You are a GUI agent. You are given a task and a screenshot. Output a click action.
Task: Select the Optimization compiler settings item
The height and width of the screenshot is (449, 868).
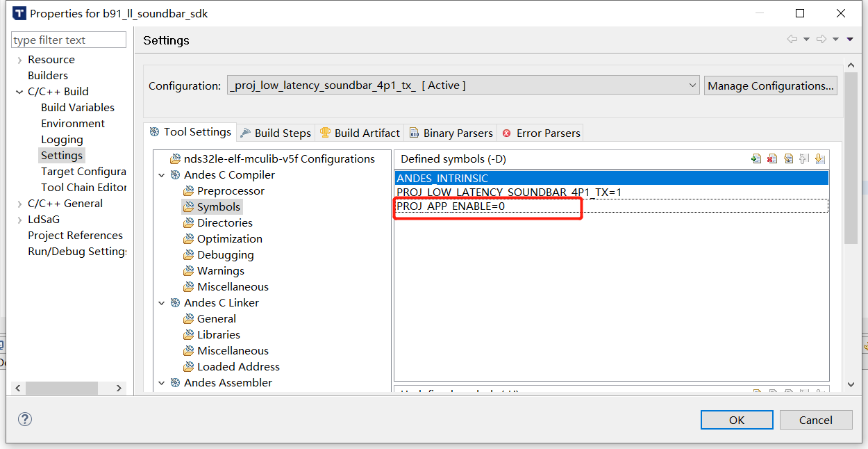click(x=229, y=238)
